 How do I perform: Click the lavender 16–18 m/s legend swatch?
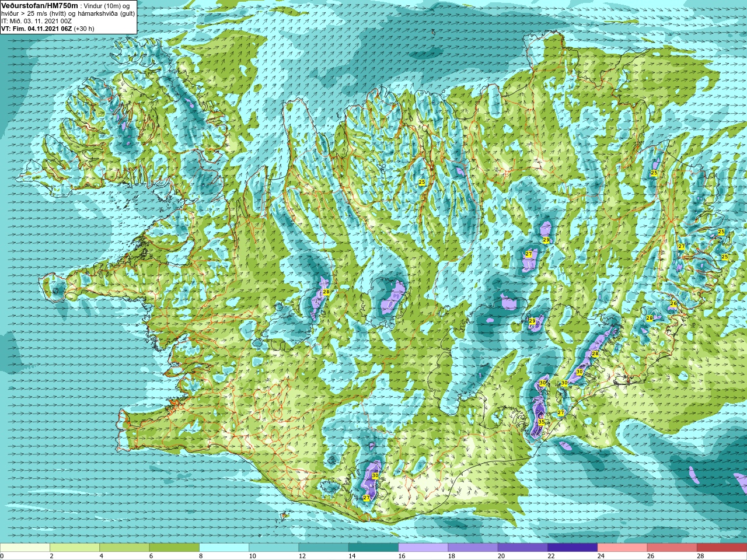(423, 548)
